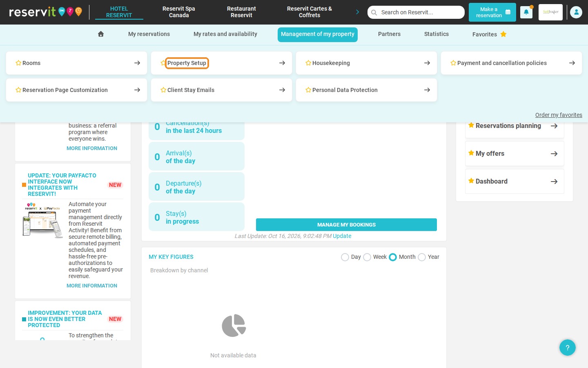Click the home icon in navigation bar
Image resolution: width=588 pixels, height=368 pixels.
(101, 34)
